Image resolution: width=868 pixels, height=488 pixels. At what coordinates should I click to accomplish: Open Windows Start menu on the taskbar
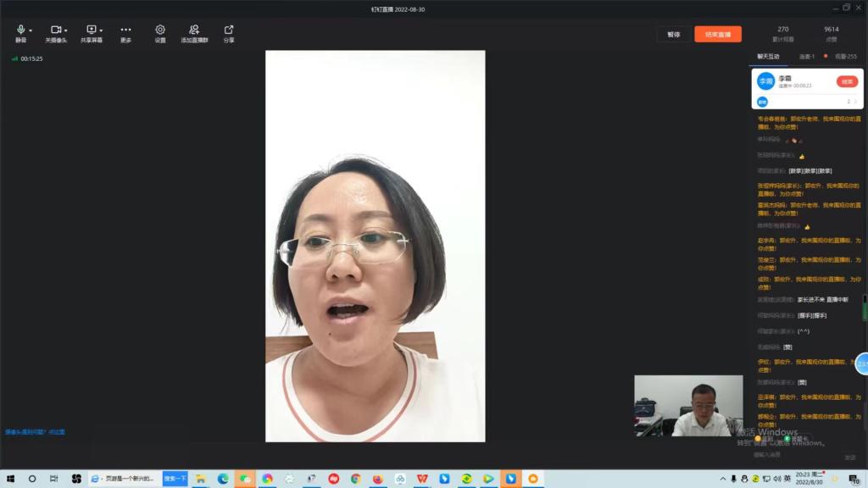pos(10,479)
